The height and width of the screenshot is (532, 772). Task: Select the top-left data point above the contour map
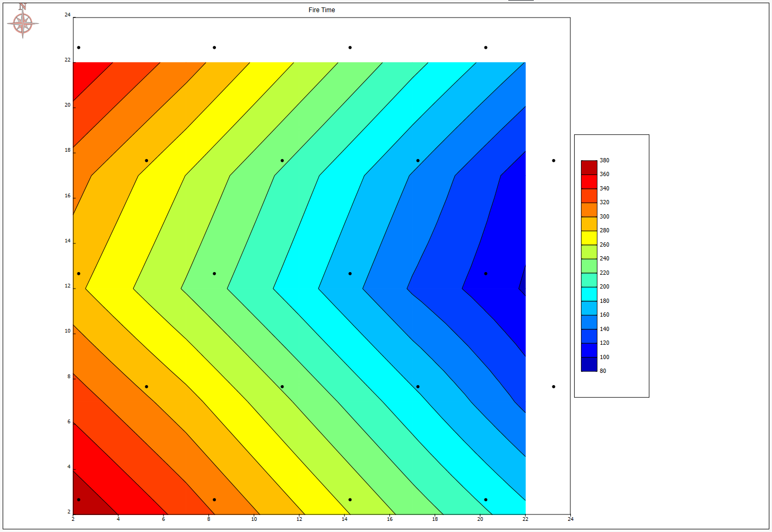(x=79, y=48)
